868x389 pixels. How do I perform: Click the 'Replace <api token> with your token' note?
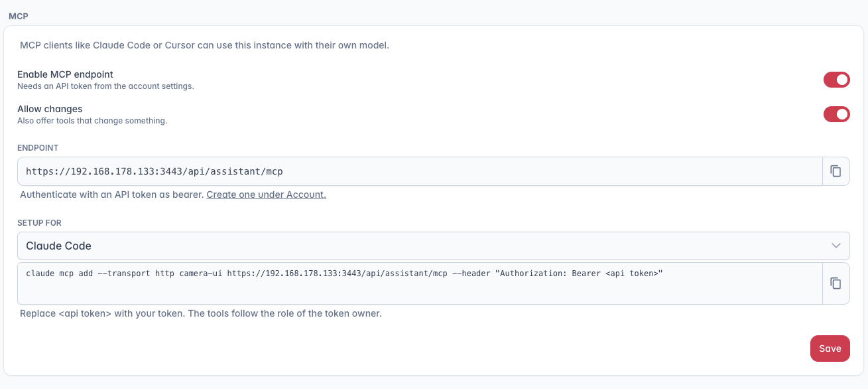pos(201,313)
